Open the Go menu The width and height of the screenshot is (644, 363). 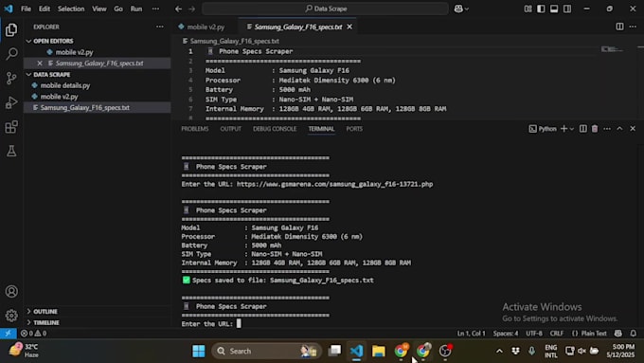(118, 9)
